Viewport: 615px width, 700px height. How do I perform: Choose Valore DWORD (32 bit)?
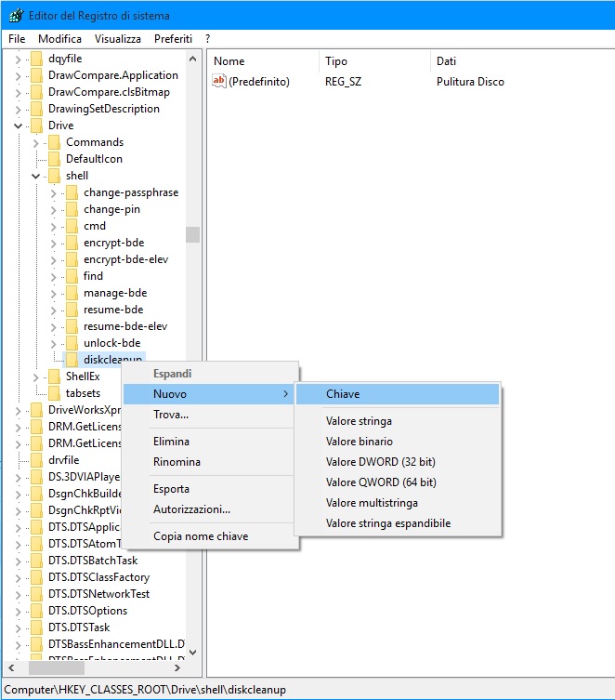coord(398,462)
